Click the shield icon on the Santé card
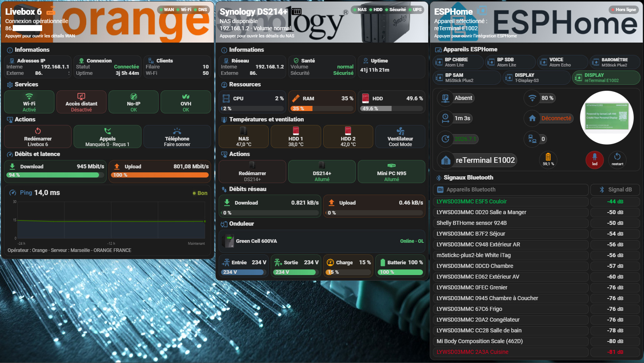The image size is (644, 363). (296, 61)
